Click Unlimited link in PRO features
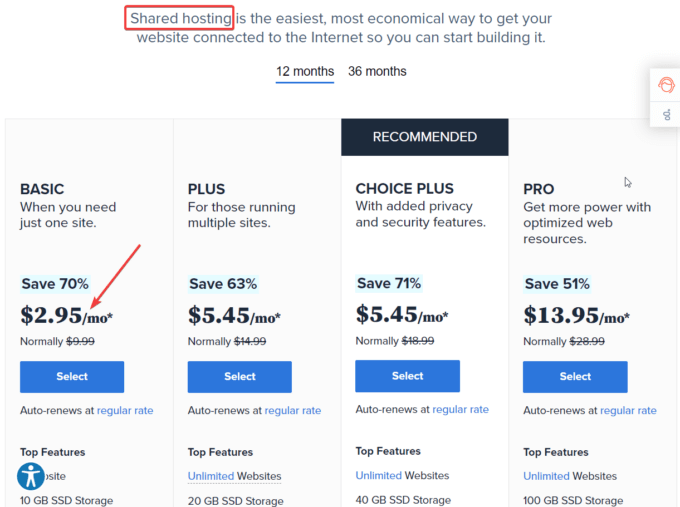Image resolution: width=680 pixels, height=507 pixels. pyautogui.click(x=546, y=476)
